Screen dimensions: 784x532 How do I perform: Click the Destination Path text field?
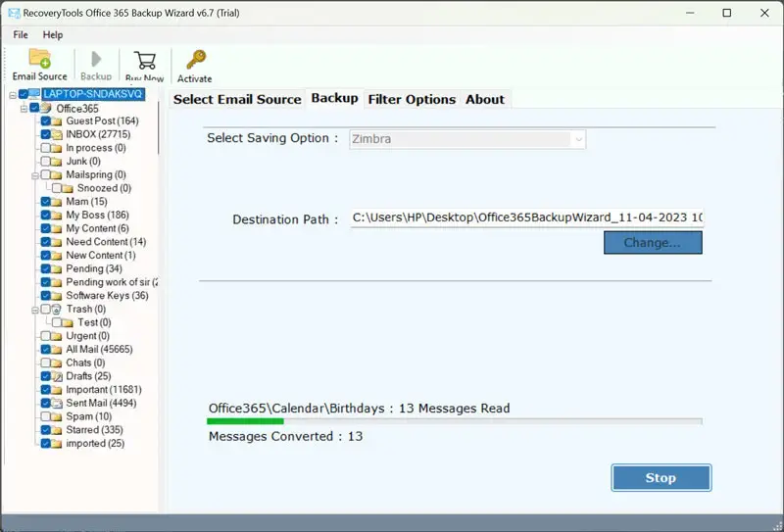point(527,218)
